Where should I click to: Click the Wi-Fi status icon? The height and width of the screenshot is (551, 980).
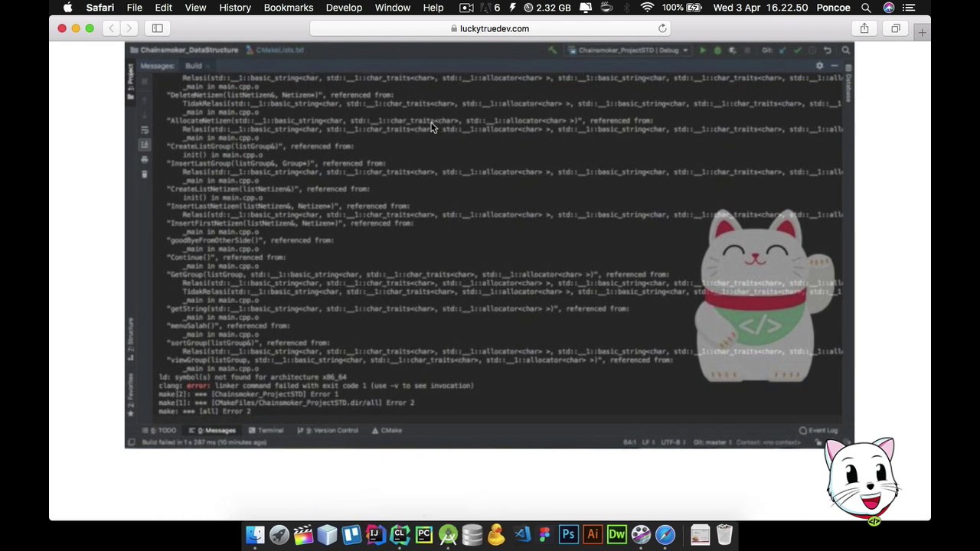[648, 8]
